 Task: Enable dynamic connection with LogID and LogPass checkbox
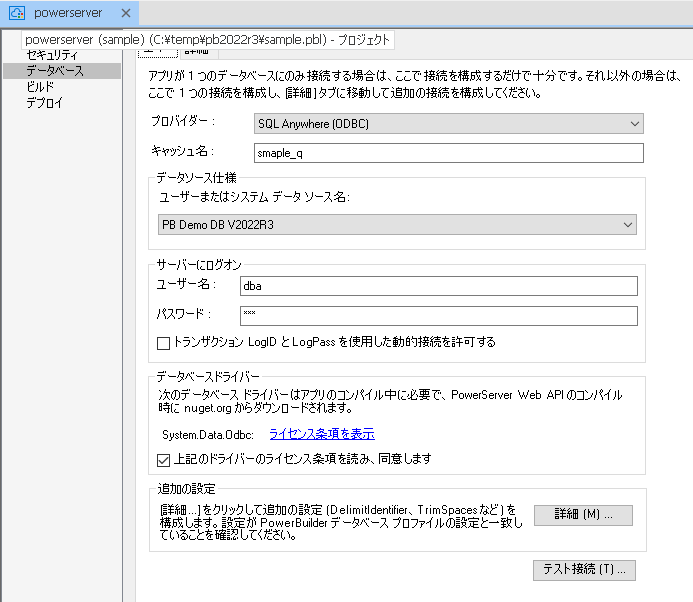(164, 343)
